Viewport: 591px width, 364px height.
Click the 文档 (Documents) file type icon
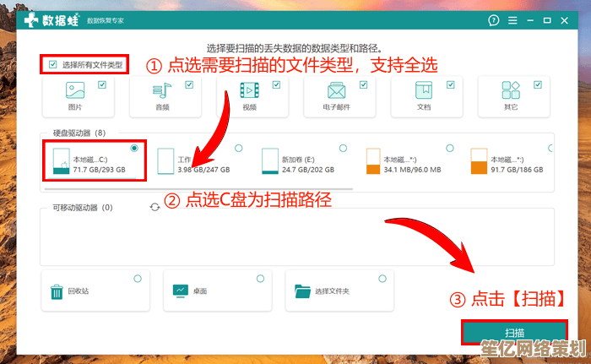pos(423,90)
